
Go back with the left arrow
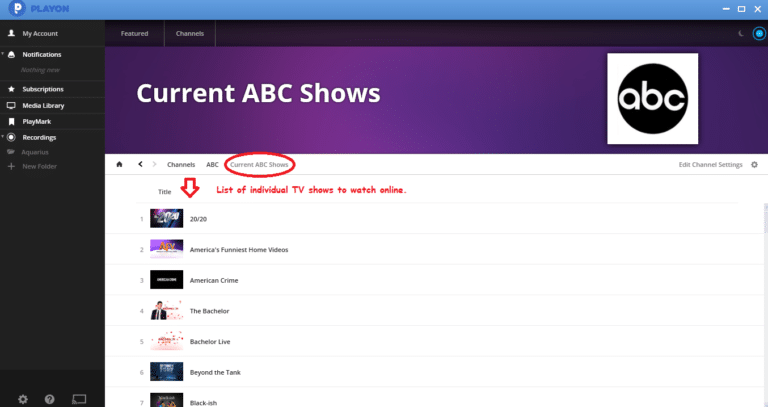(x=140, y=164)
